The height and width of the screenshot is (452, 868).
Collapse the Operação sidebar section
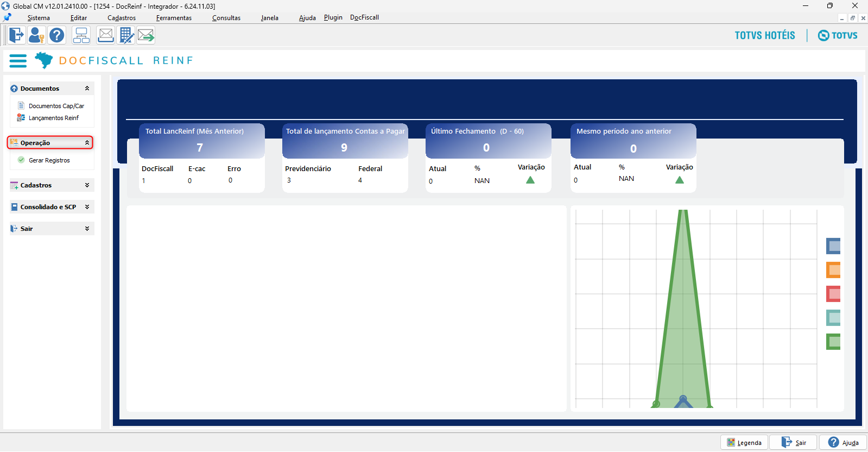pos(87,142)
